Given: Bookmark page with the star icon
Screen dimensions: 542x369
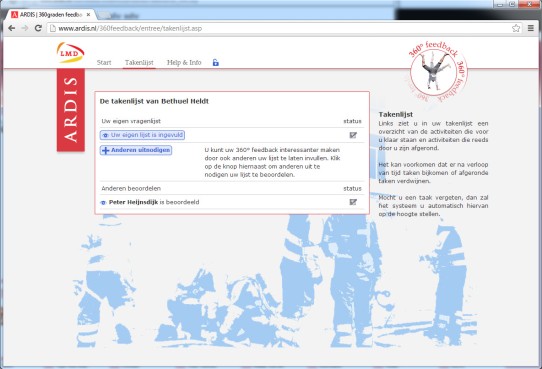Looking at the screenshot, I should [516, 28].
